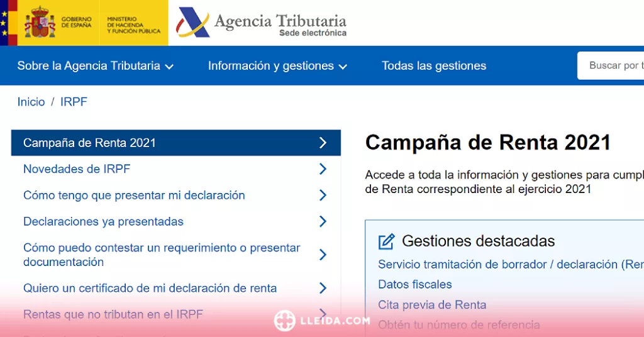Open Ministerio de Hacienda y Función Pública banner
Viewport: 644px width, 337px height.
[133, 25]
